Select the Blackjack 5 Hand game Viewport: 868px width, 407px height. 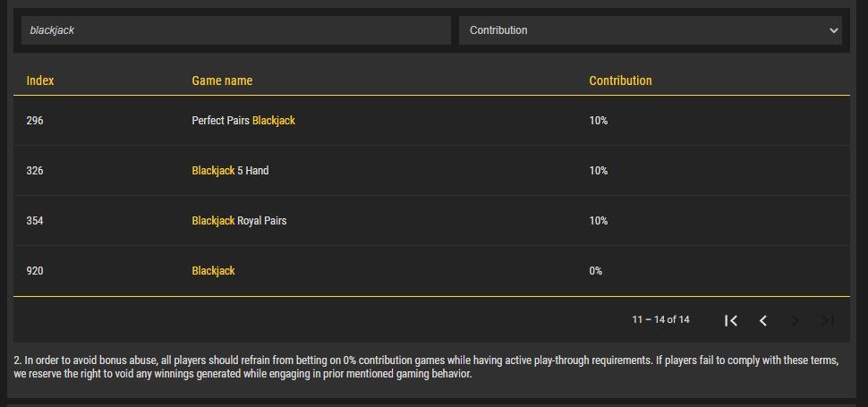click(230, 171)
